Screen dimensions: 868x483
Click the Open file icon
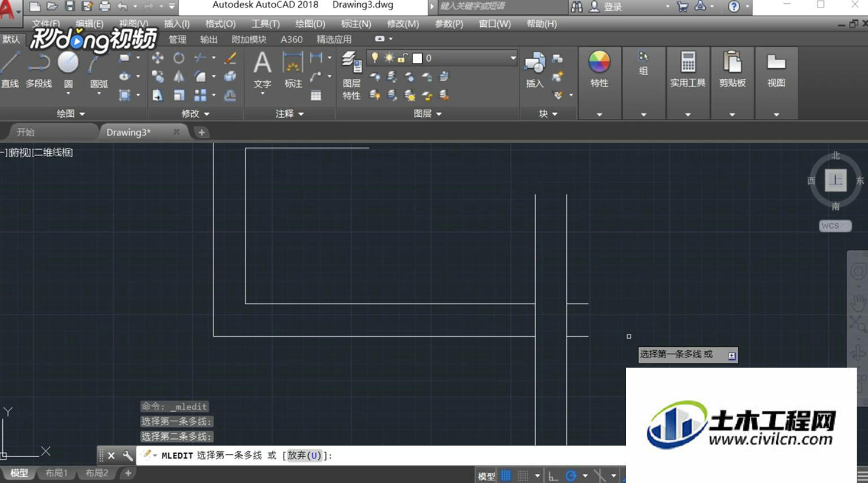(52, 6)
